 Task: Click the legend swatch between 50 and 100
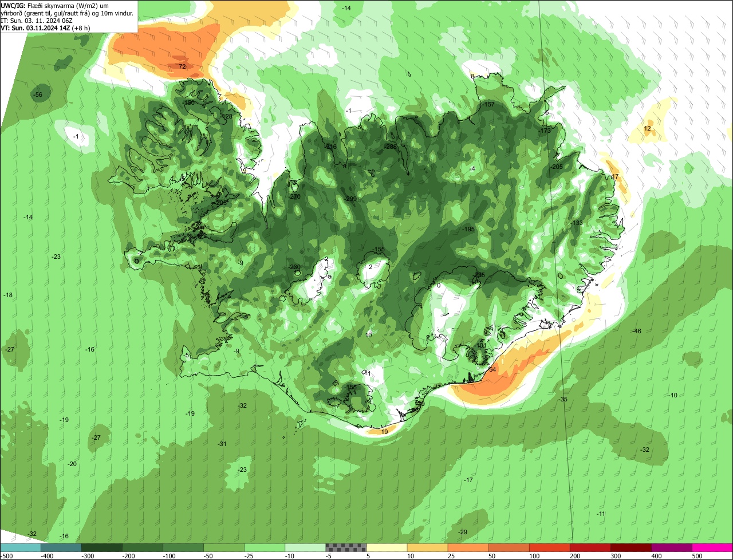pyautogui.click(x=509, y=547)
